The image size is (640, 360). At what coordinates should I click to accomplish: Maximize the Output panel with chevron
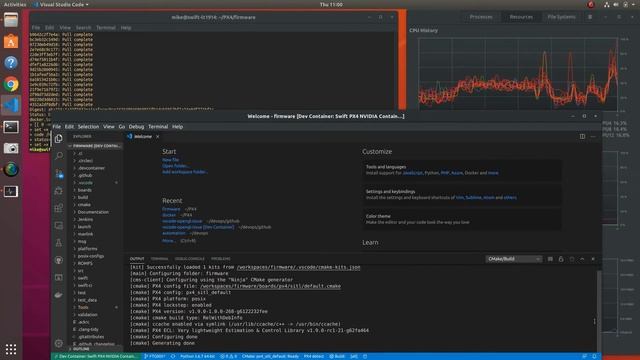tap(582, 259)
